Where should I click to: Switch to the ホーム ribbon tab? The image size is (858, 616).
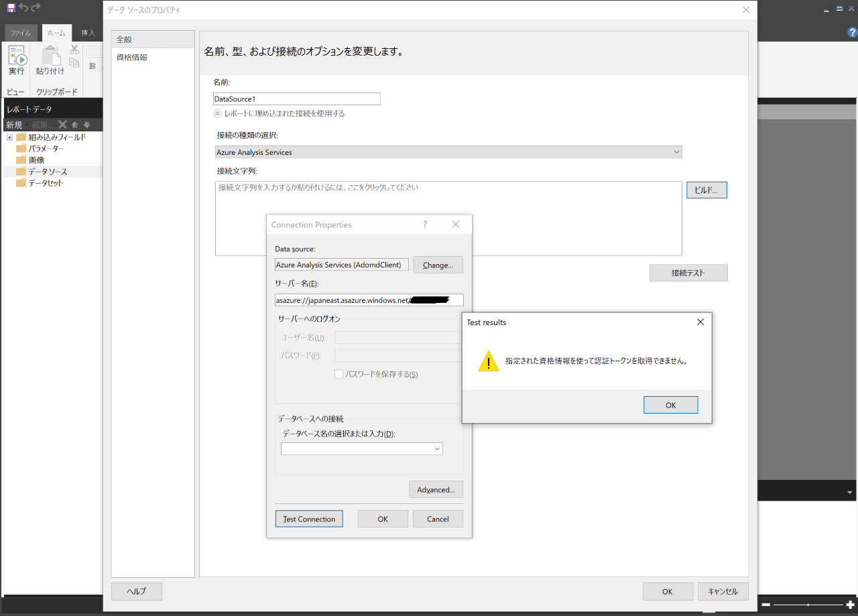pos(56,33)
